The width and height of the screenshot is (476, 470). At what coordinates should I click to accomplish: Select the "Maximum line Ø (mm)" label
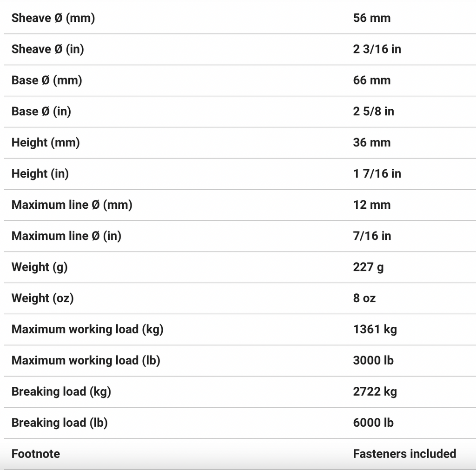[72, 205]
